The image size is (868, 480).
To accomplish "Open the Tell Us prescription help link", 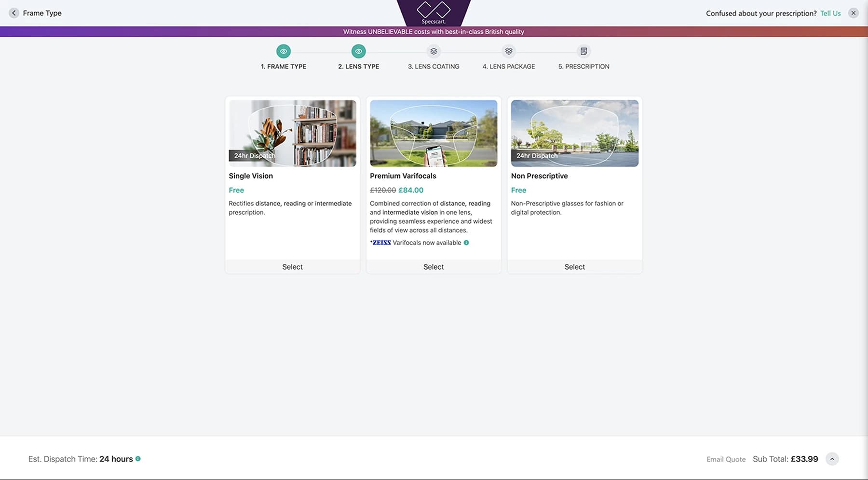I will coord(830,14).
